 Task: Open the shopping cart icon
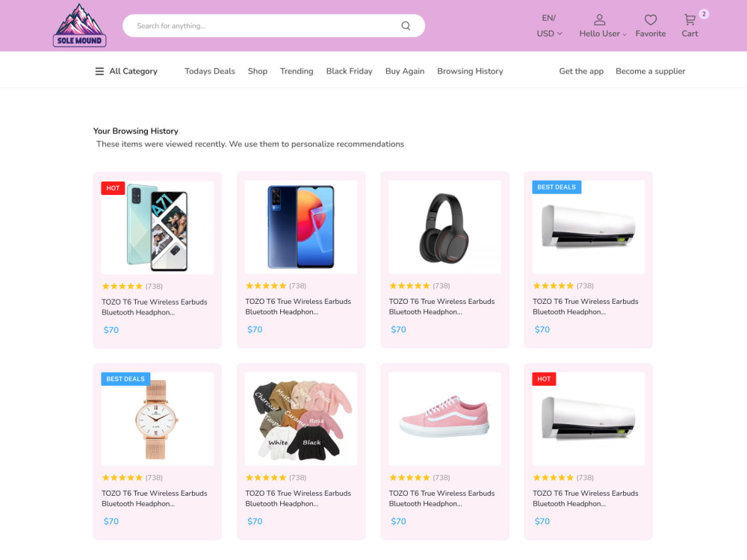click(x=689, y=19)
